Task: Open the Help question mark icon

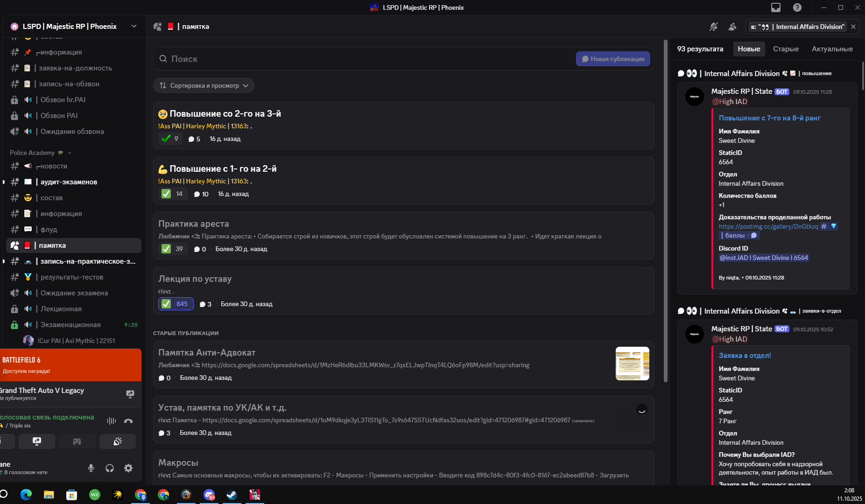Action: click(x=797, y=7)
